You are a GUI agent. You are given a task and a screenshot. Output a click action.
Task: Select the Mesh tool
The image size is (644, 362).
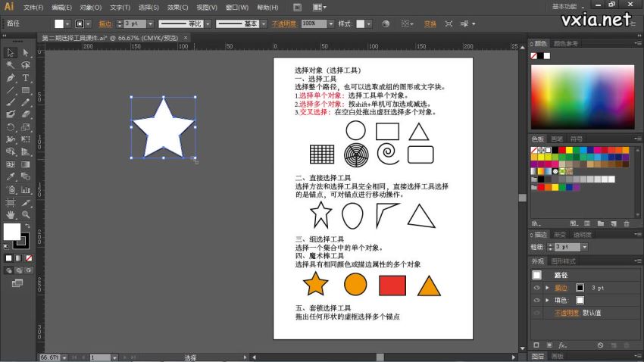tap(11, 164)
